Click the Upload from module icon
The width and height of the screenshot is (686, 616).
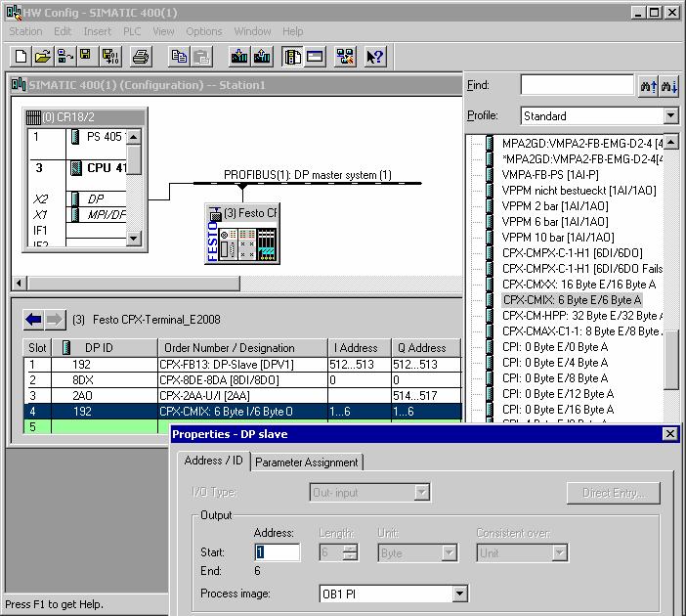point(262,57)
